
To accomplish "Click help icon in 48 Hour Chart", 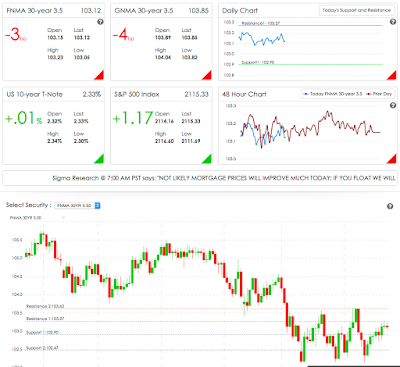I will (393, 105).
